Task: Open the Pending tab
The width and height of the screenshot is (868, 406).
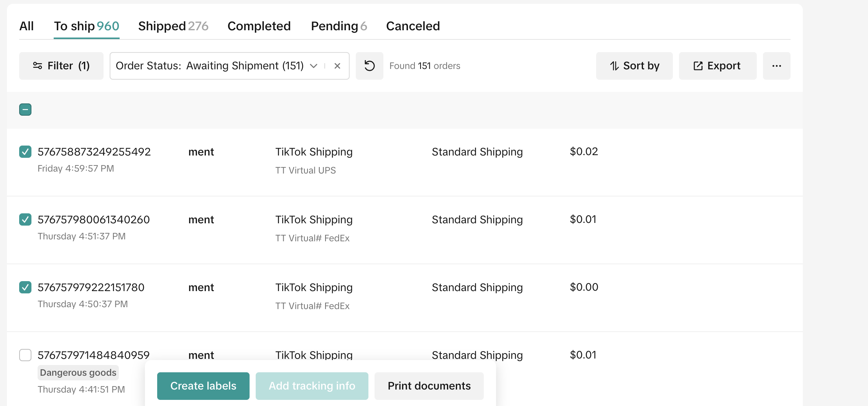Action: tap(339, 26)
